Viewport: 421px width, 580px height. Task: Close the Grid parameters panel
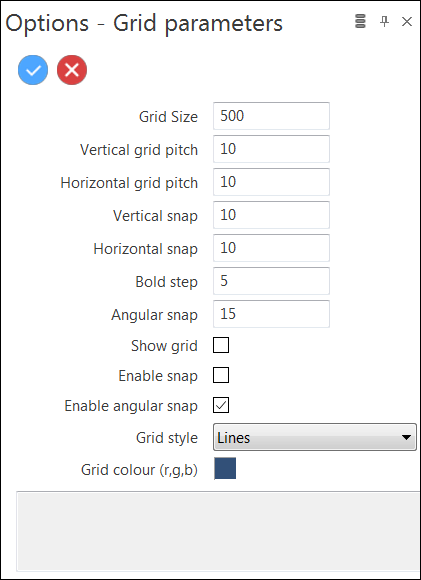tap(407, 22)
